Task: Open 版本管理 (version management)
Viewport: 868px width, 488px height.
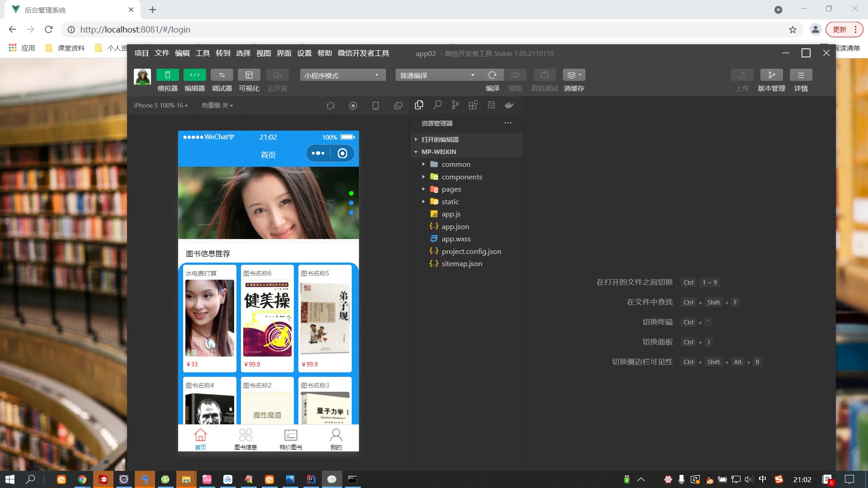Action: 772,75
